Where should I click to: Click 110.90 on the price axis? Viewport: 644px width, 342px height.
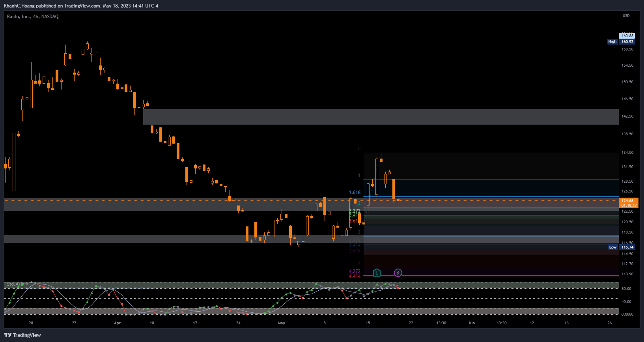tap(627, 274)
